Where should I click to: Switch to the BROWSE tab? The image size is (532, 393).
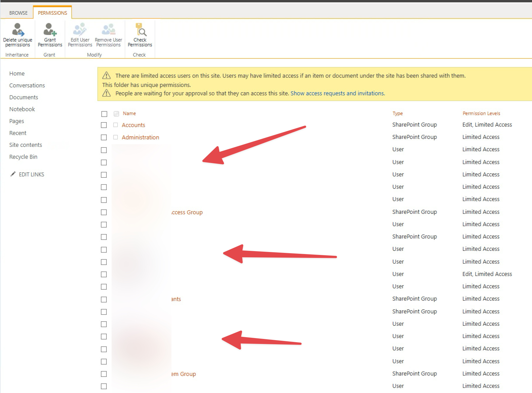click(18, 13)
